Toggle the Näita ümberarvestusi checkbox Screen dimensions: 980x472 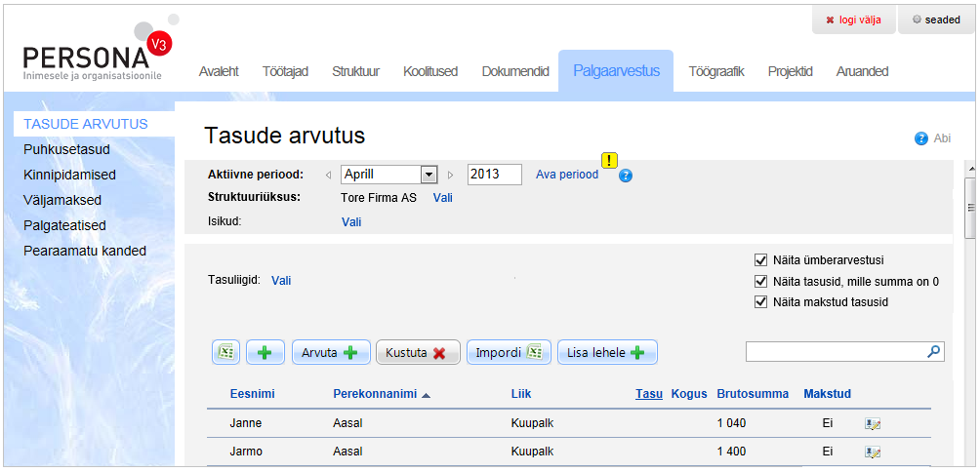[x=761, y=260]
